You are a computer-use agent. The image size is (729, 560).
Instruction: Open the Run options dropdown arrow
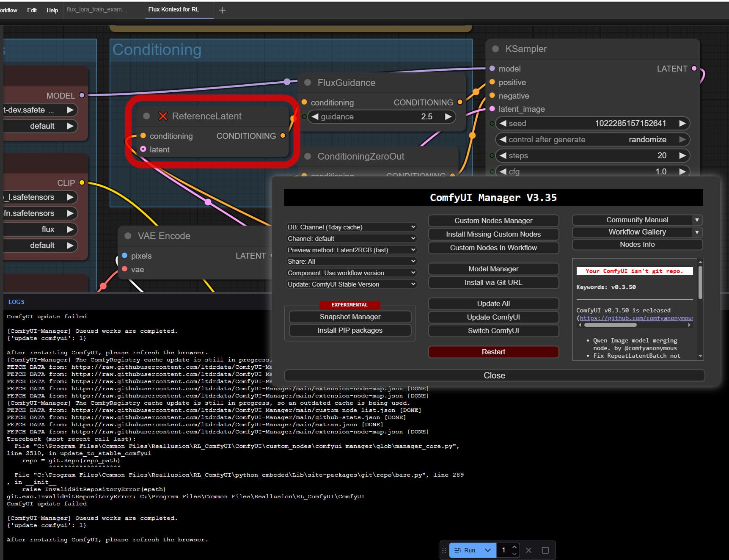coord(488,550)
